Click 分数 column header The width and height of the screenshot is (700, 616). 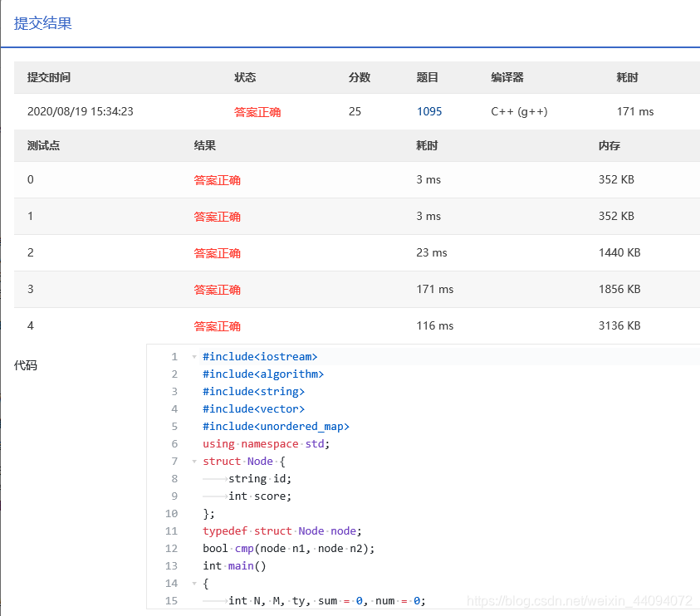point(360,77)
